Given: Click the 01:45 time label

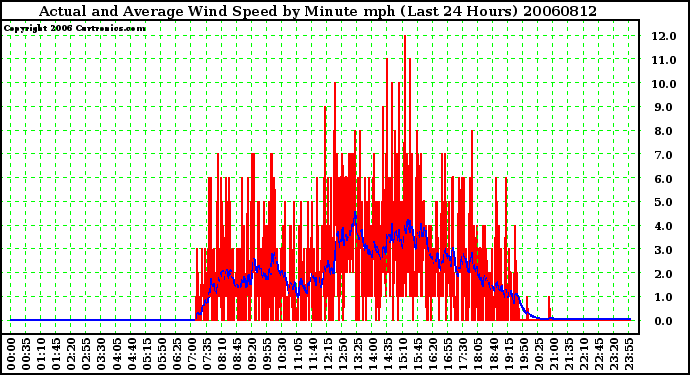Looking at the screenshot, I should 56,355.
